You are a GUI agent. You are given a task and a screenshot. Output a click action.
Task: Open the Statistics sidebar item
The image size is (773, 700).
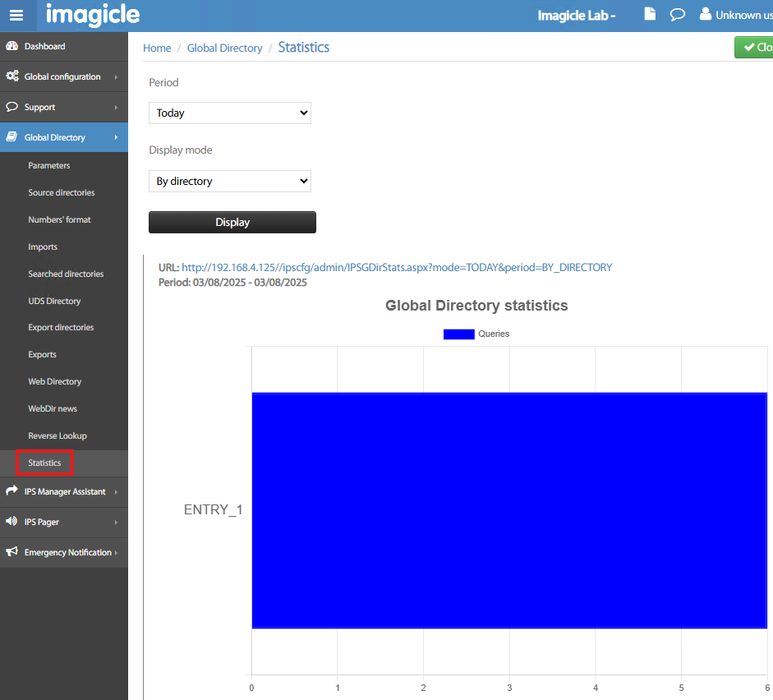tap(45, 463)
